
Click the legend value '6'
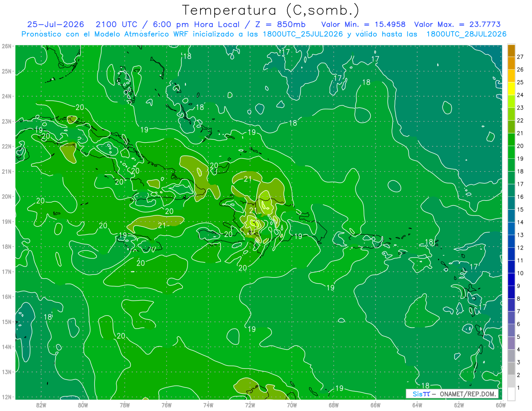(519, 324)
